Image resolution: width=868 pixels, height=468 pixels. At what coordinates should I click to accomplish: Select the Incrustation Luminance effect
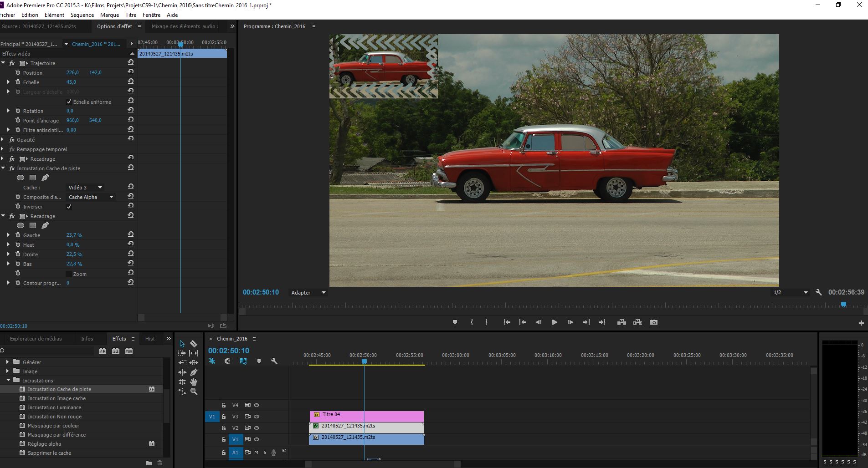[x=54, y=407]
